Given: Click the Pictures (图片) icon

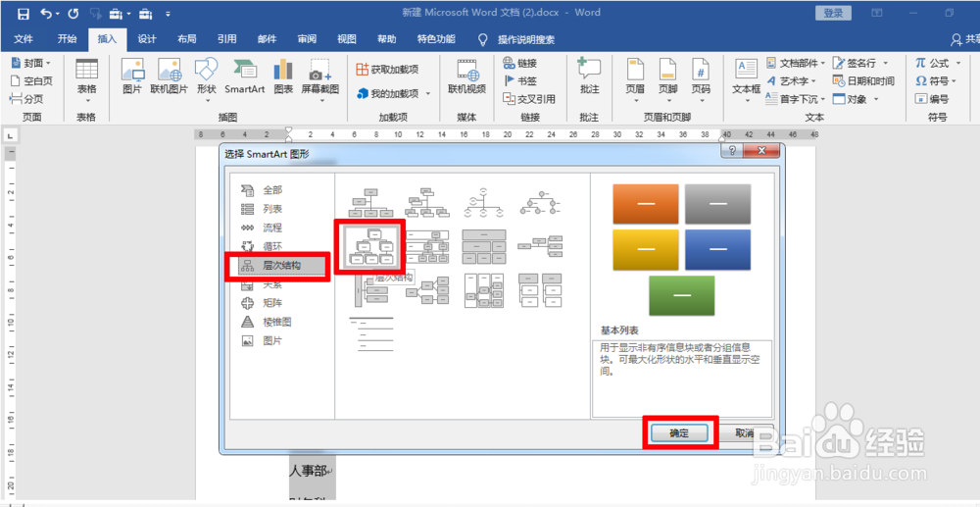Looking at the screenshot, I should (132, 76).
